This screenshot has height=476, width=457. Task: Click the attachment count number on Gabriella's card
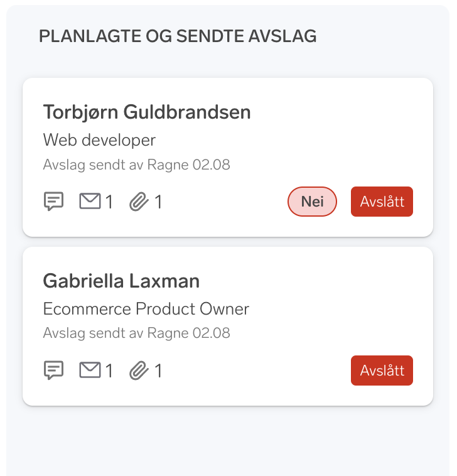(158, 371)
